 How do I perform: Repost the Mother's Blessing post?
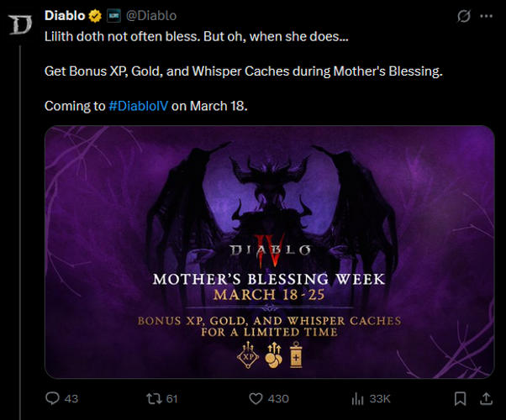tap(153, 398)
